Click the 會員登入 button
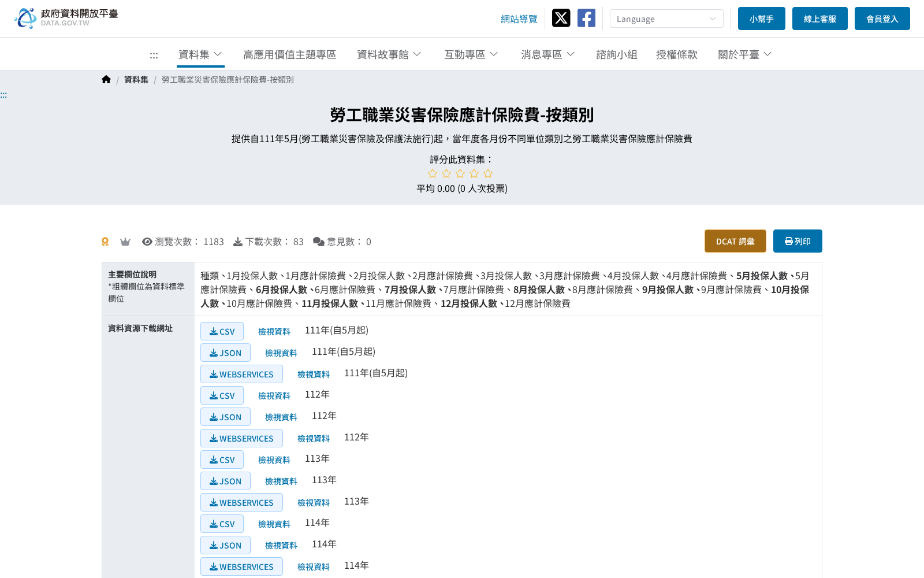The height and width of the screenshot is (578, 924). click(882, 18)
